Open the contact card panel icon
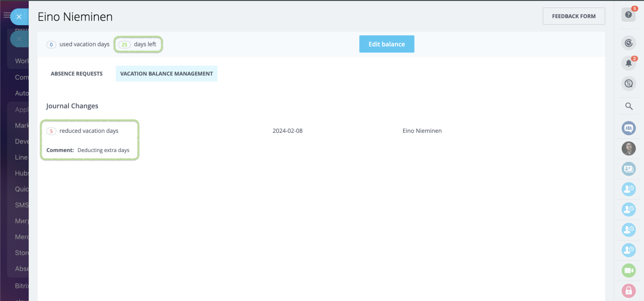This screenshot has width=644, height=301. 628,169
